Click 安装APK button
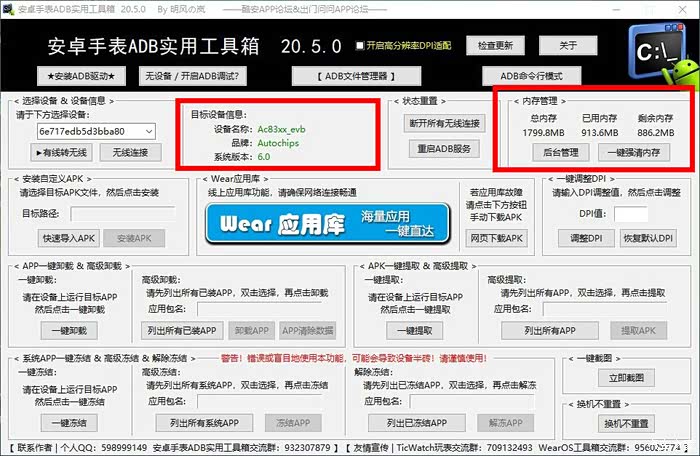The image size is (700, 456). (134, 238)
